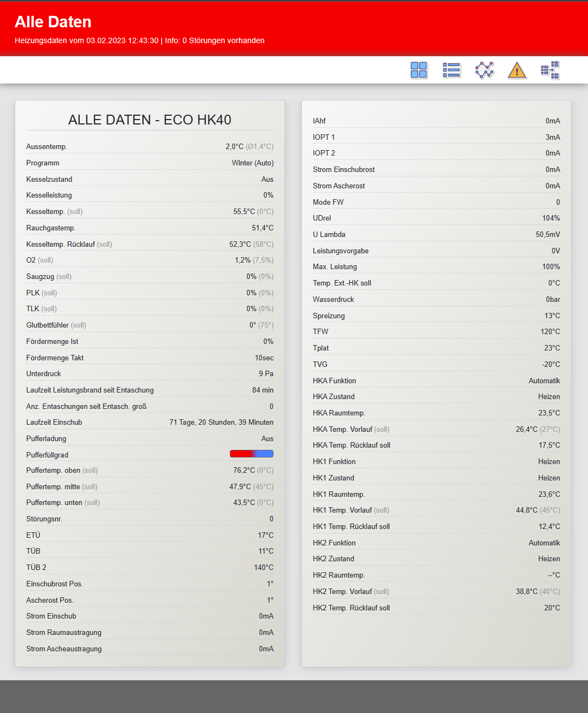Click the Strom Einschubrost label
Image resolution: width=588 pixels, height=713 pixels.
344,169
